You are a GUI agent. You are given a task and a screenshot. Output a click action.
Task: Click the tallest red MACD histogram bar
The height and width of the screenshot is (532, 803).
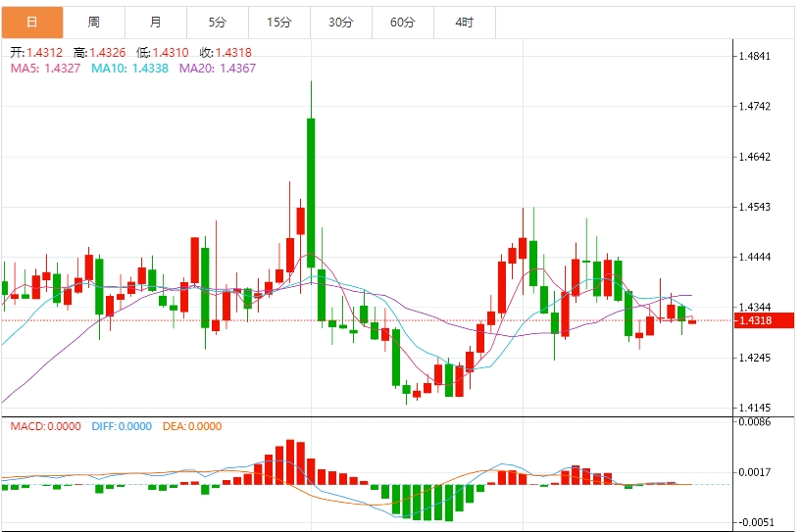(x=290, y=461)
